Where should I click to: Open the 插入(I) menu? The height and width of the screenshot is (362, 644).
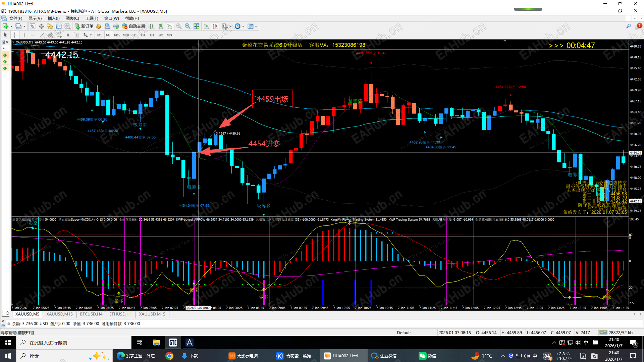pyautogui.click(x=54, y=18)
